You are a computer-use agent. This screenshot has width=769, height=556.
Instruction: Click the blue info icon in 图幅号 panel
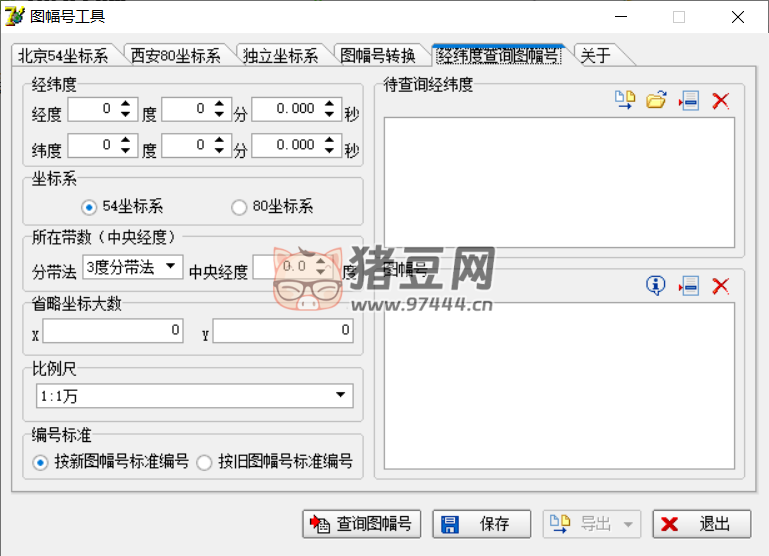pos(656,286)
